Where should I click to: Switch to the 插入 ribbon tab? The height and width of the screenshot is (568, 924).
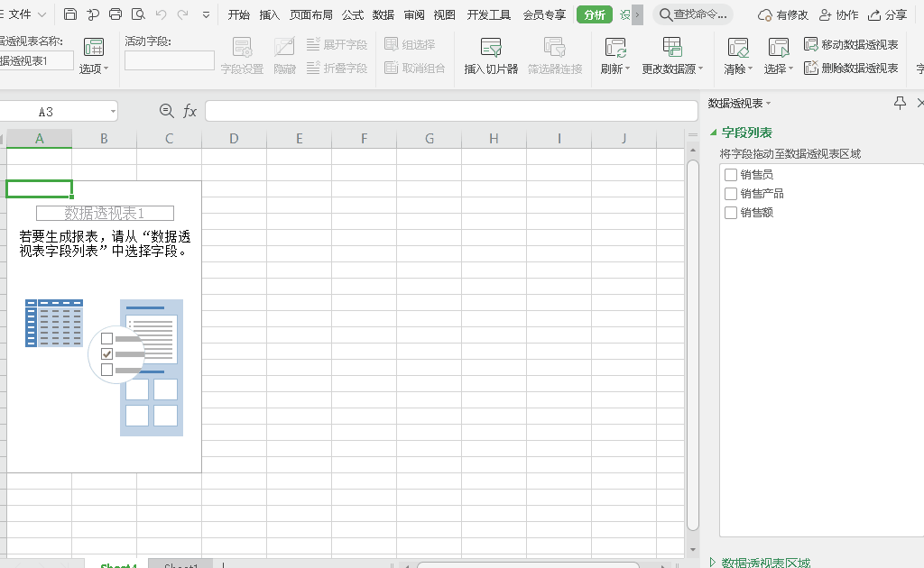[x=269, y=14]
